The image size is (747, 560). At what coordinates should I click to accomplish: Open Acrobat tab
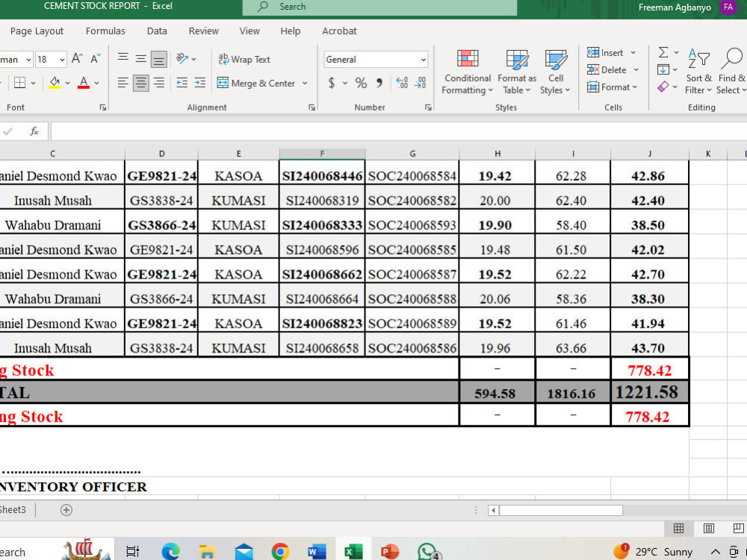point(339,31)
